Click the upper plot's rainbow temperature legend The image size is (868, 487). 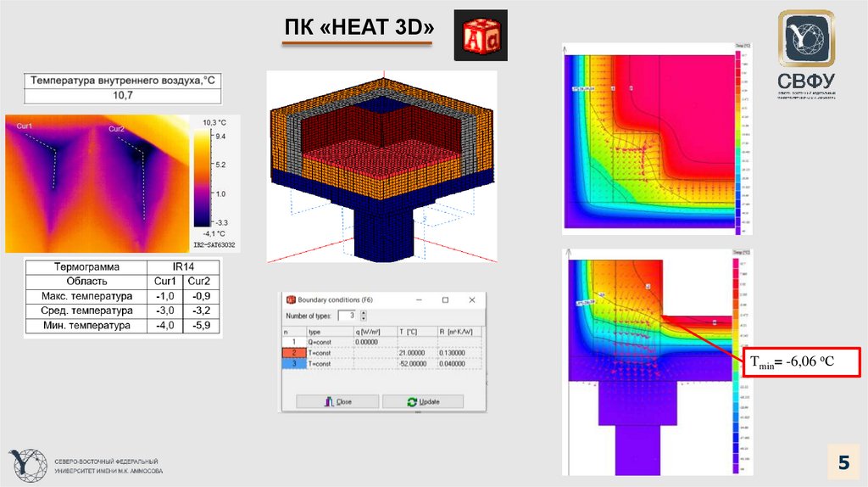click(737, 143)
